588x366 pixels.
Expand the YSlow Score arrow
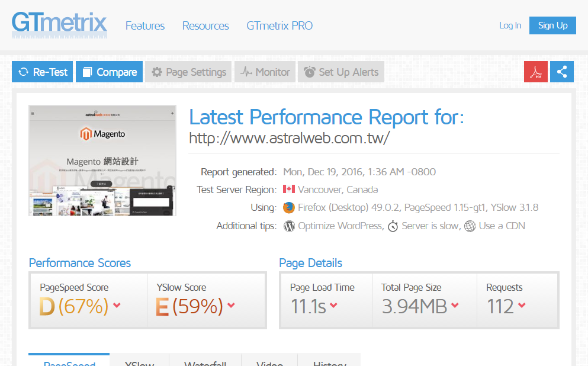[231, 305]
